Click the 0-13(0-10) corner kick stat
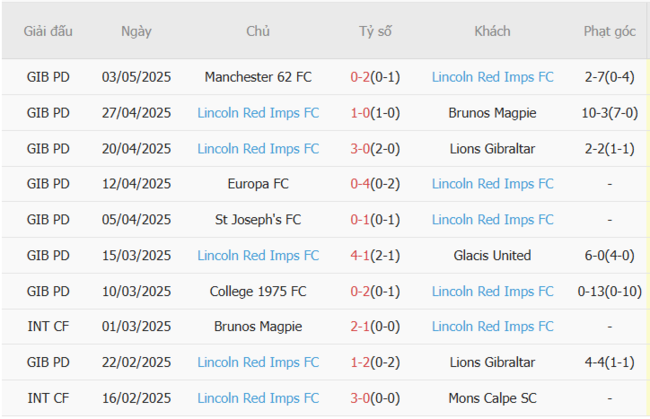Screen dimensions: 650x419 [x=609, y=291]
